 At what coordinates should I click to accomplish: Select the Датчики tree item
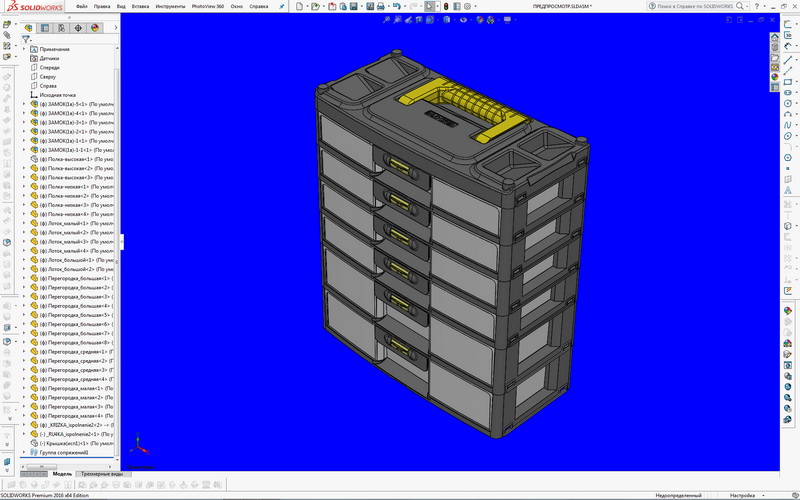click(x=49, y=58)
